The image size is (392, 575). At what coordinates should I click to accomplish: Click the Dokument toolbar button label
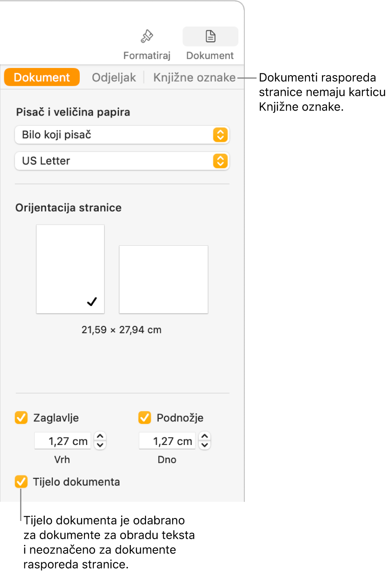[210, 56]
